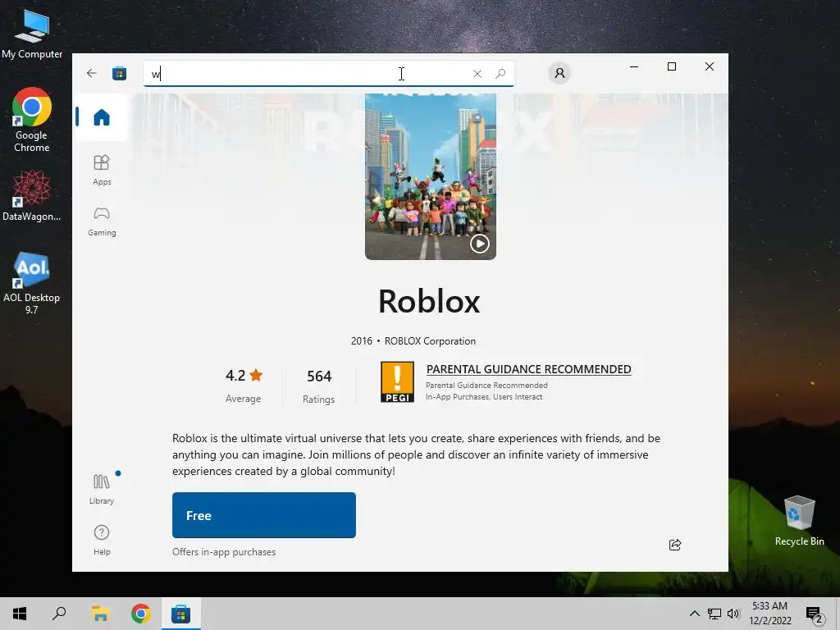Show hidden system tray icons chevron
The image size is (840, 630).
pos(694,614)
